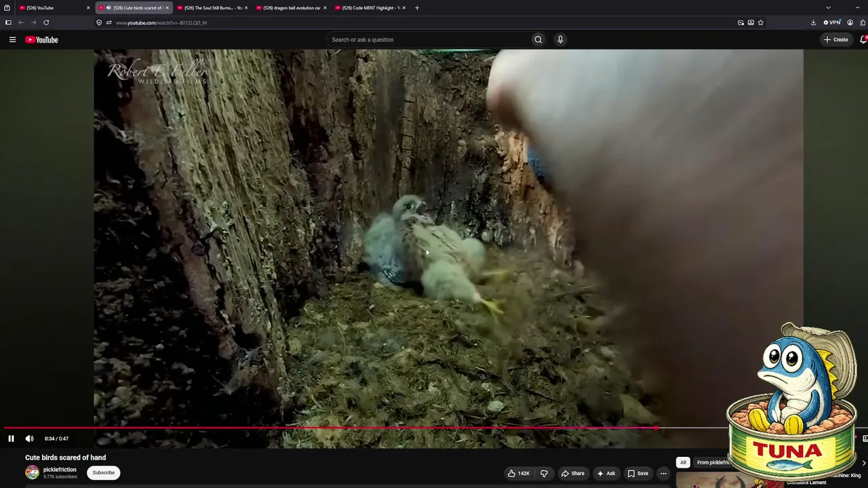
Task: Switch to dragon ball evolution tab
Action: point(290,7)
